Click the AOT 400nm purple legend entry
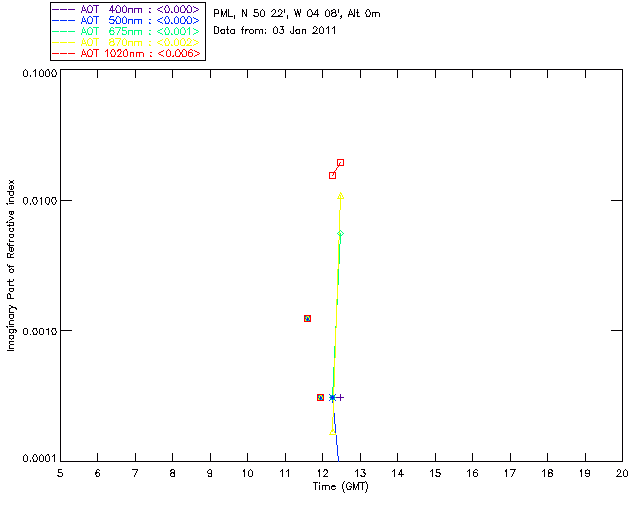The height and width of the screenshot is (512, 640). pos(127,9)
